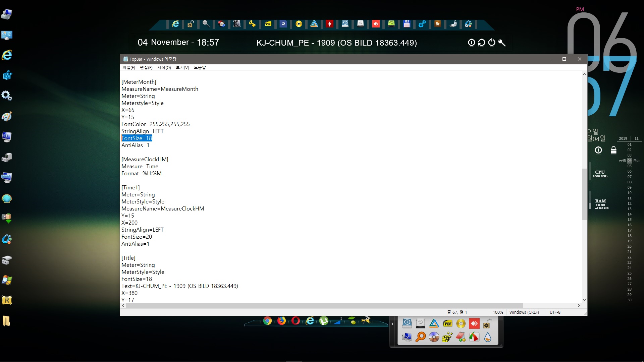644x362 pixels.
Task: Click Notepad vertical scrollbar down arrow
Action: click(x=584, y=300)
